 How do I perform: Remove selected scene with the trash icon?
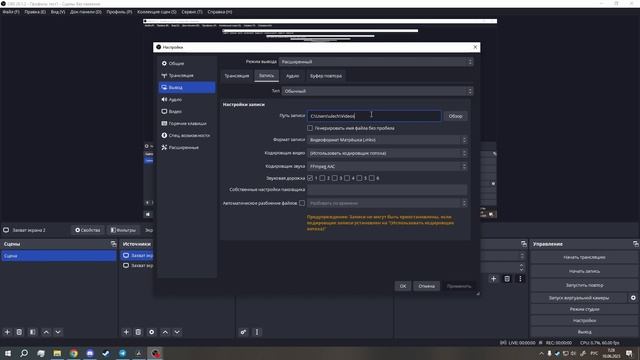point(19,332)
